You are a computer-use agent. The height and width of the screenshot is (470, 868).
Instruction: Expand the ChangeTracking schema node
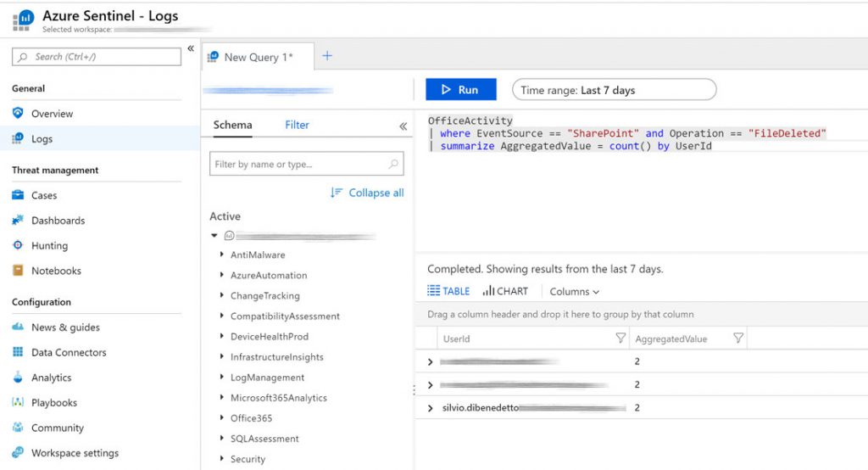[x=221, y=295]
